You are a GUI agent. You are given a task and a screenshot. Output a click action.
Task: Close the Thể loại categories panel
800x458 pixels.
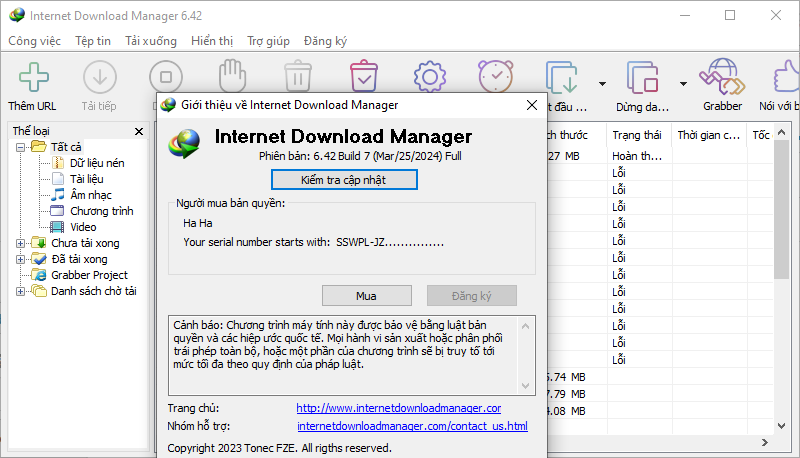[x=139, y=131]
